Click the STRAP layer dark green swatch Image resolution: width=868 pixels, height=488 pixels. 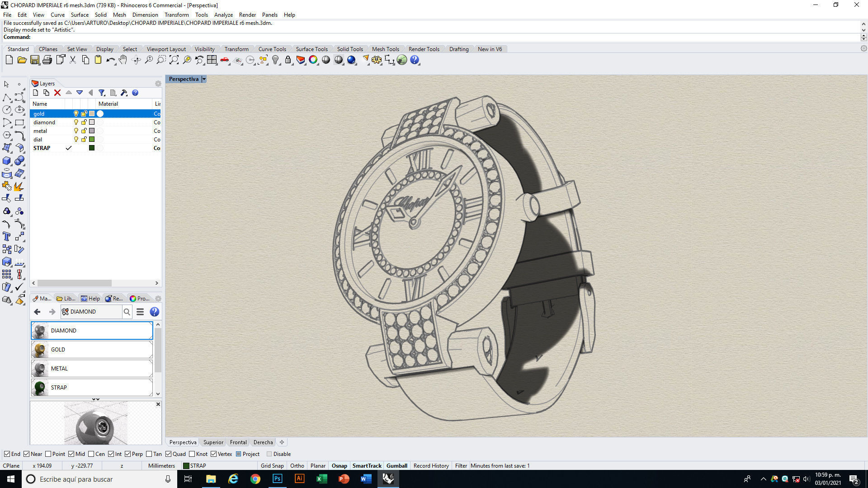tap(92, 148)
